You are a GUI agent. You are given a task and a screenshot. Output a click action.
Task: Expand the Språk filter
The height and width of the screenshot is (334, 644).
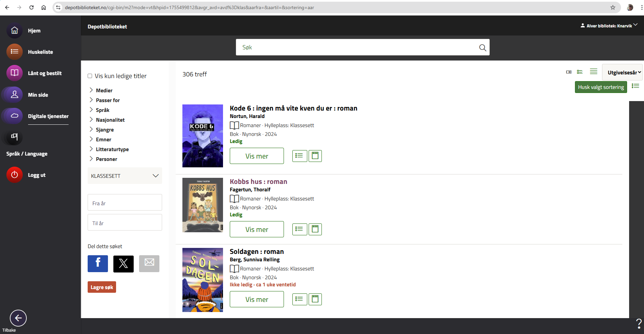pyautogui.click(x=99, y=110)
